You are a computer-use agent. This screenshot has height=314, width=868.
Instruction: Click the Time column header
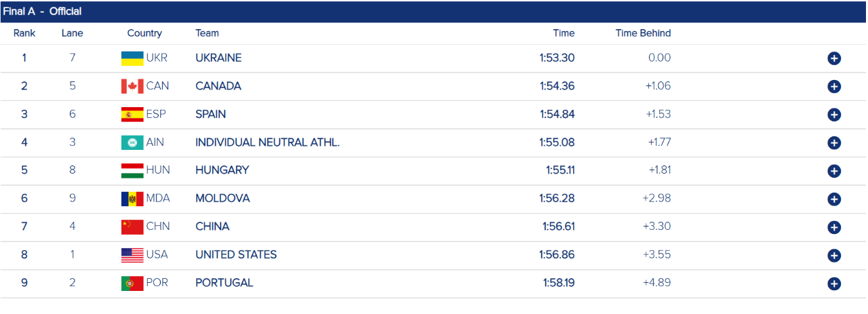click(x=564, y=33)
